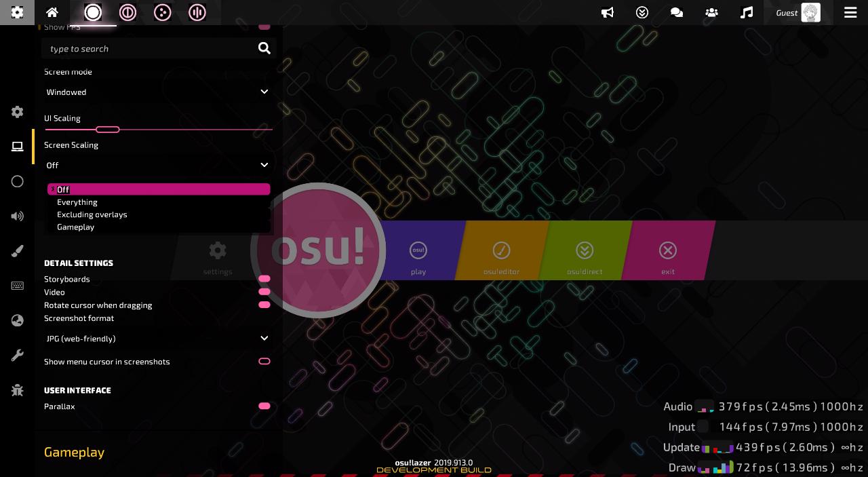Viewport: 868px width, 477px height.
Task: Open the notifications hamburger icon
Action: (850, 12)
